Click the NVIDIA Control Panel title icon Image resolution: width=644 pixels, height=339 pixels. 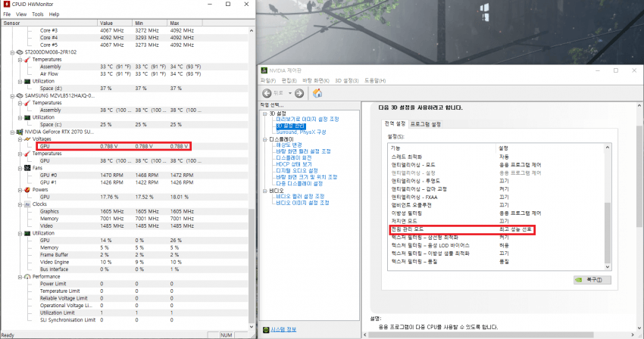[x=264, y=70]
